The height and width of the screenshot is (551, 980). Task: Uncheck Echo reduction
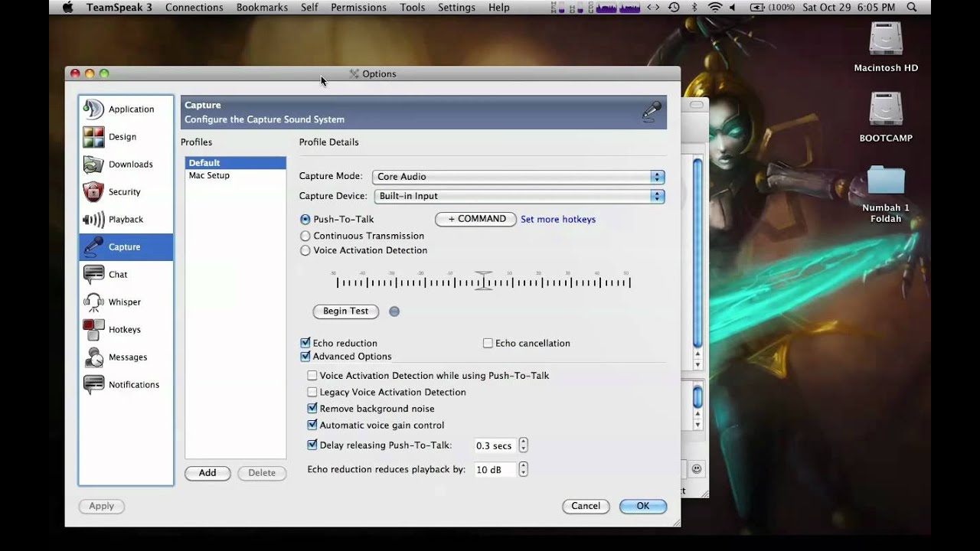(x=305, y=343)
